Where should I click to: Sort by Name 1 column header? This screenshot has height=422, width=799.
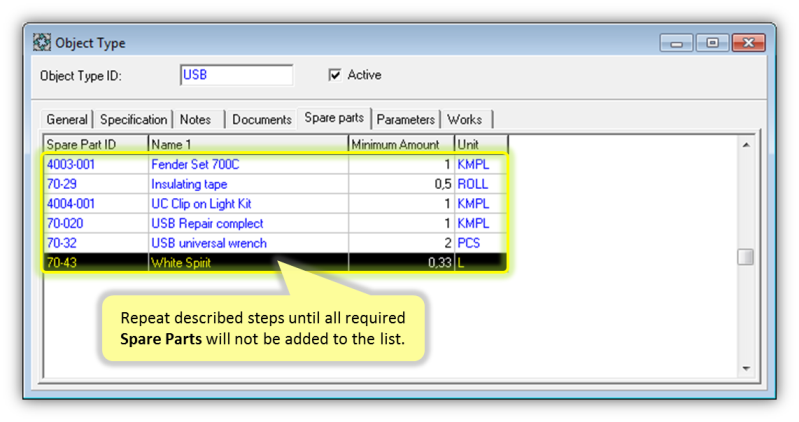tap(248, 144)
